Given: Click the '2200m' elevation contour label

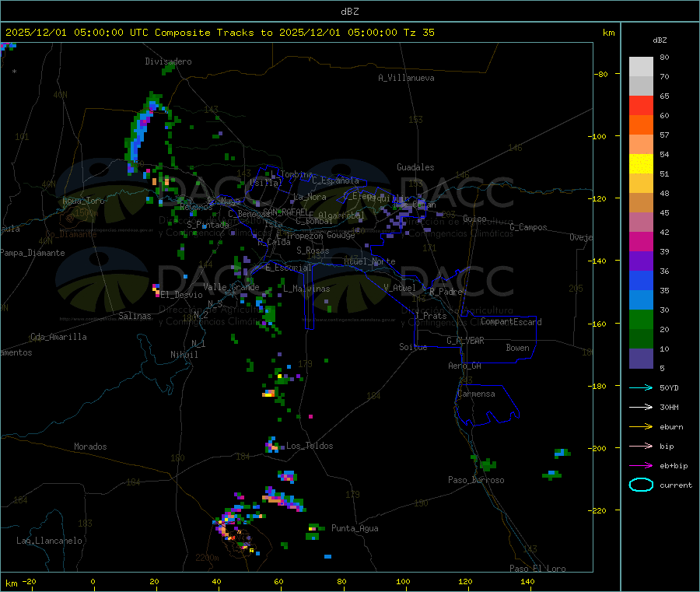Looking at the screenshot, I should pyautogui.click(x=207, y=558).
